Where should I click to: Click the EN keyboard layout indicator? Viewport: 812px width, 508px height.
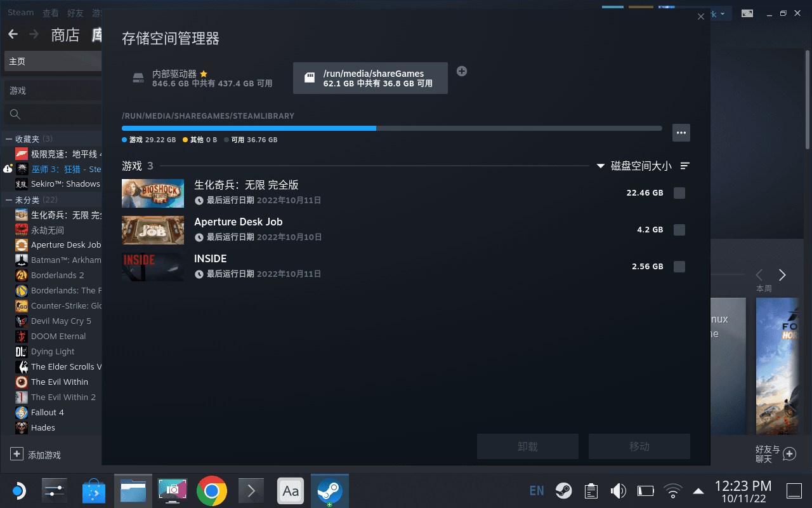click(x=537, y=490)
